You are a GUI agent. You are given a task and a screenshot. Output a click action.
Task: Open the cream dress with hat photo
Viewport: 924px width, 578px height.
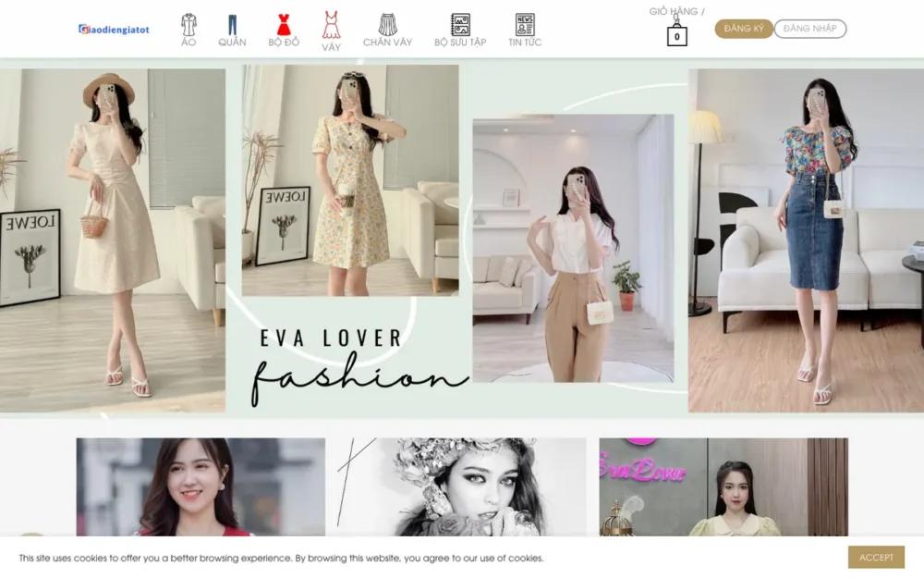[113, 240]
